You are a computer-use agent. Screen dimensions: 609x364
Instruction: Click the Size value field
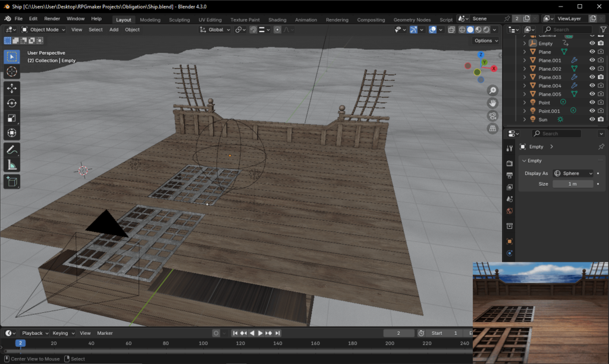tap(572, 184)
